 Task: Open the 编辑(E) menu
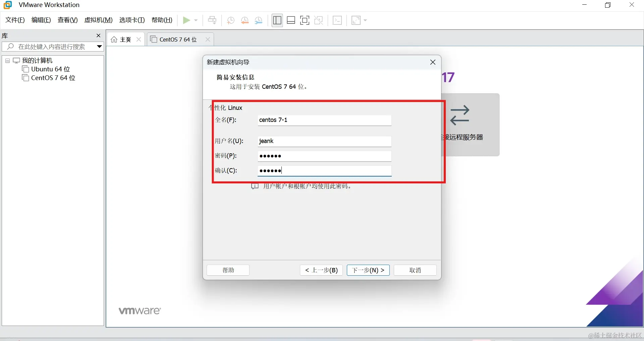(41, 20)
